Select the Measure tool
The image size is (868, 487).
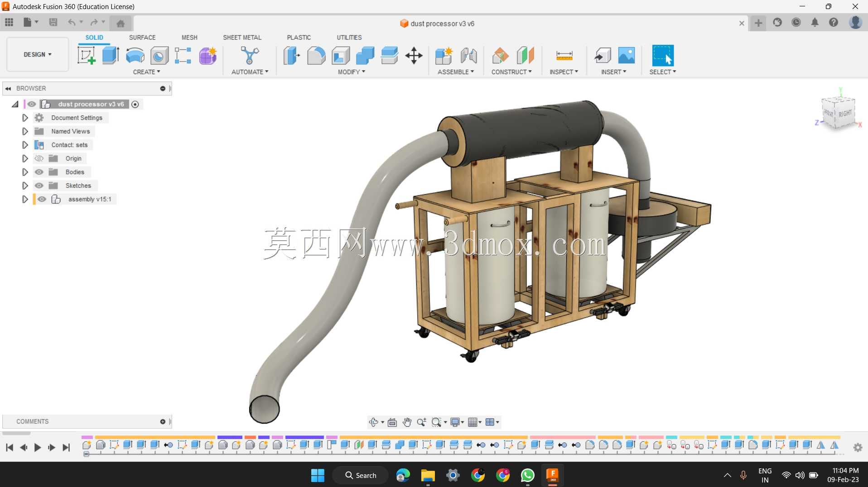[x=564, y=56]
